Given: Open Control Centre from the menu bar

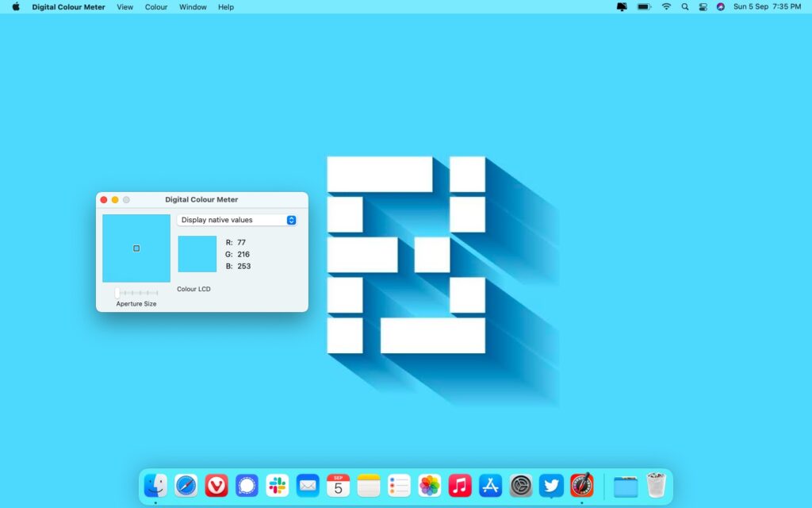Looking at the screenshot, I should 703,7.
